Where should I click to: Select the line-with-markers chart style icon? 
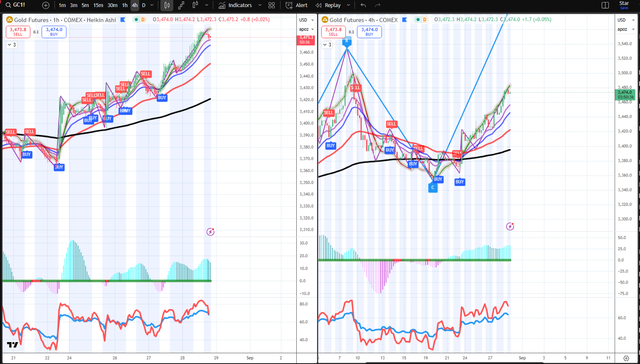coord(181,5)
